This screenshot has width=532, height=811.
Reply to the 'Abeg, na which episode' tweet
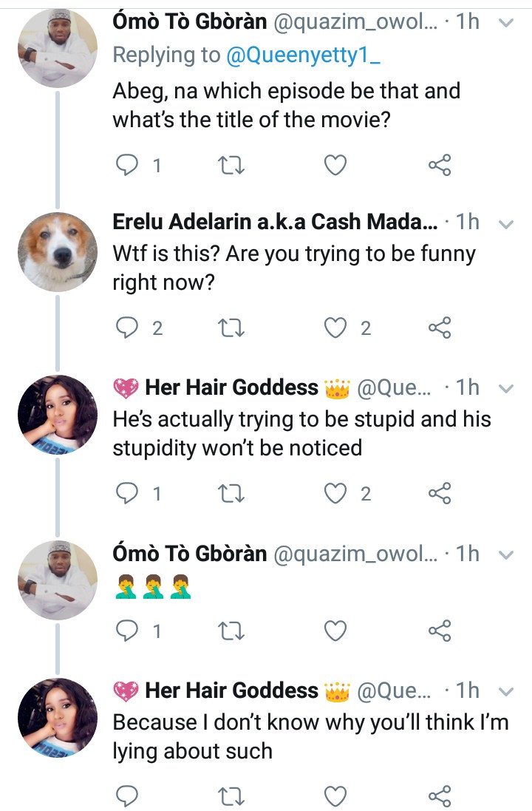pyautogui.click(x=129, y=165)
